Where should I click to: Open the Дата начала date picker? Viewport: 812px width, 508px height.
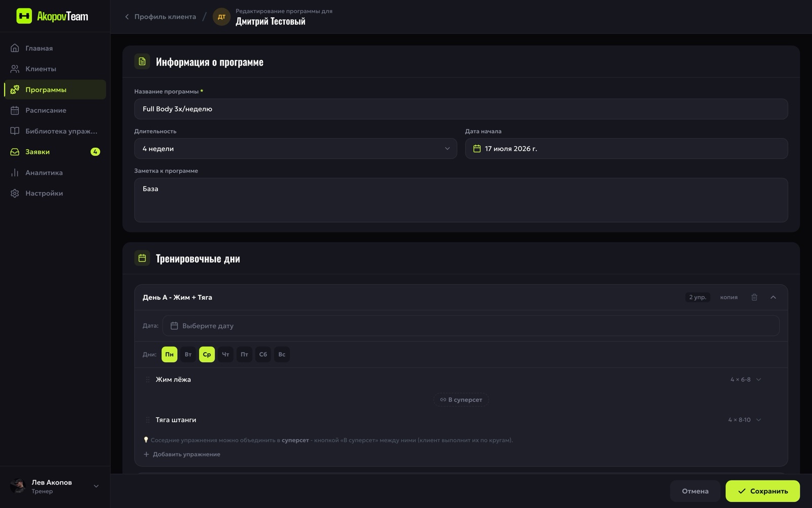click(626, 148)
